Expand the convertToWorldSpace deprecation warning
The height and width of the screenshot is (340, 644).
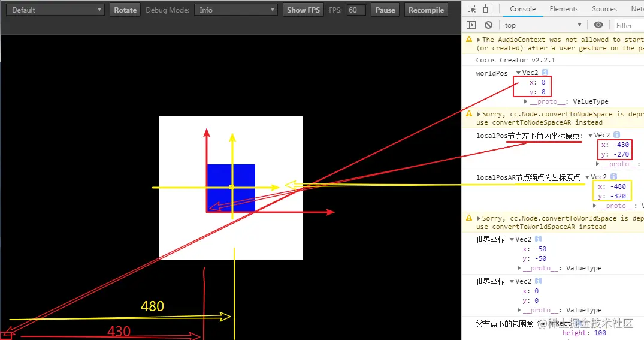[x=479, y=219]
